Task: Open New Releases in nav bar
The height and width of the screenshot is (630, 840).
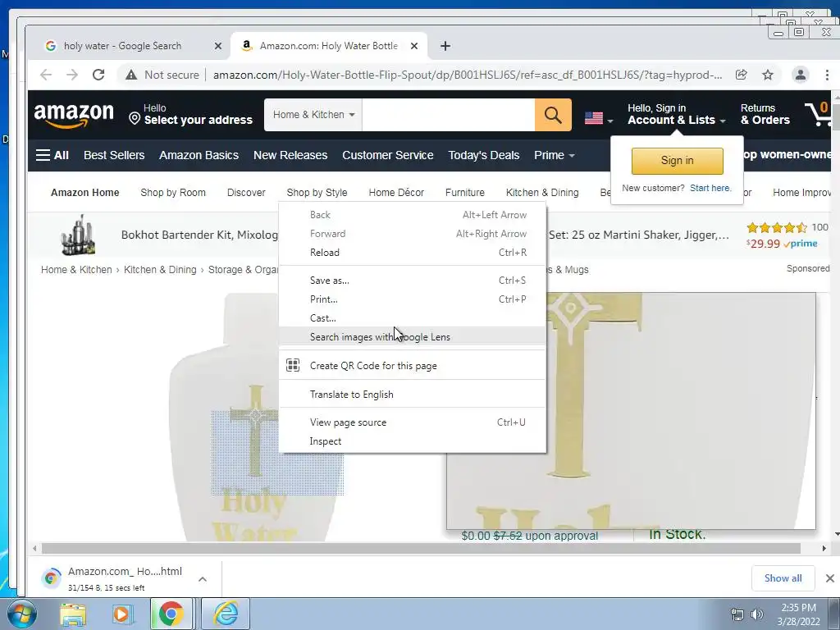Action: pyautogui.click(x=290, y=155)
